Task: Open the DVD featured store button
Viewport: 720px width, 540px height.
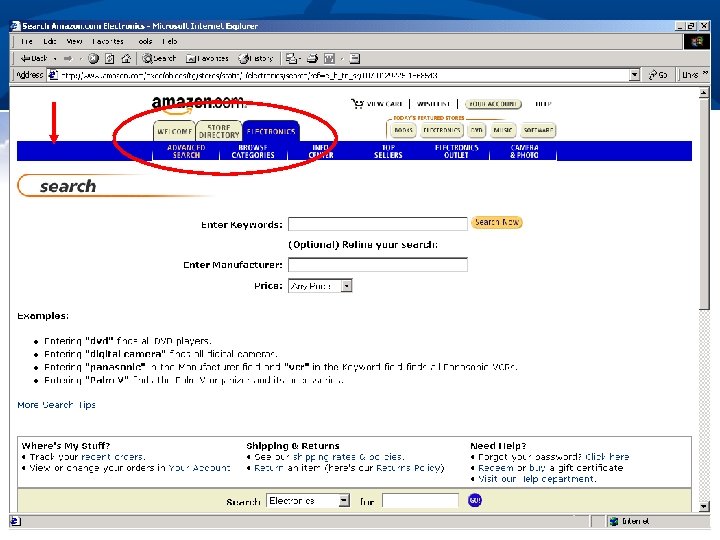Action: [477, 130]
